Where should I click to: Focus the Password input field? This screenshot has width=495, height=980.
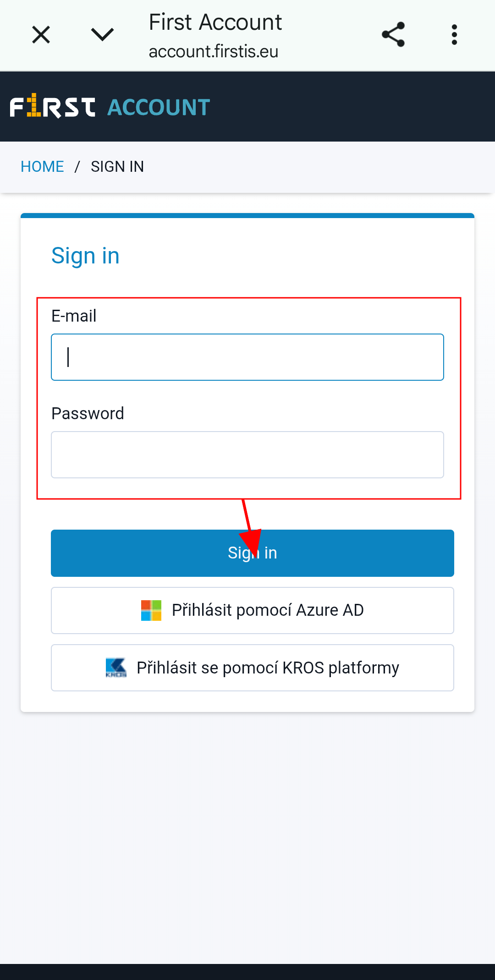247,455
